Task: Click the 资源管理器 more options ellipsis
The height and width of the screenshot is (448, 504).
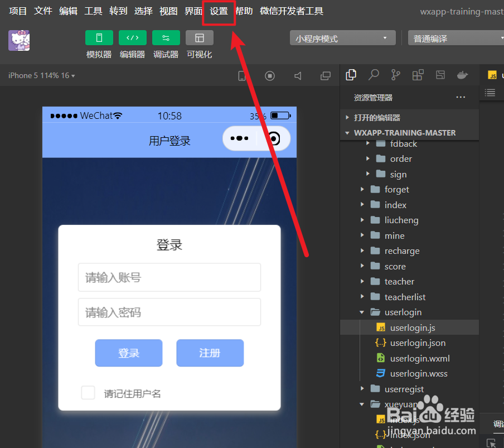Action: (461, 97)
